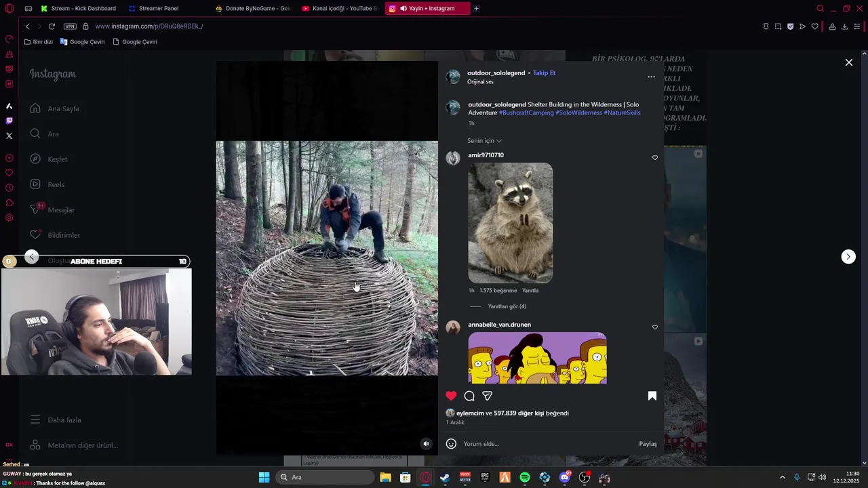Reload the Instagram page
Viewport: 868px width, 488px height.
pyautogui.click(x=52, y=26)
